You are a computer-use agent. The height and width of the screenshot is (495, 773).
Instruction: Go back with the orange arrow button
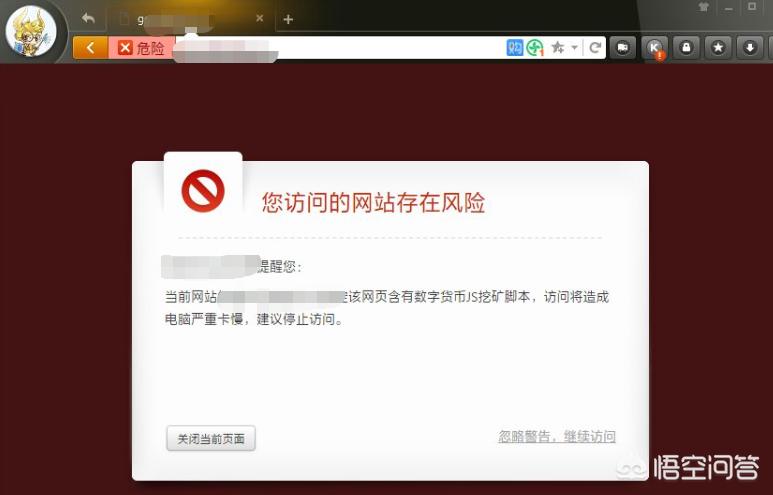pyautogui.click(x=91, y=48)
